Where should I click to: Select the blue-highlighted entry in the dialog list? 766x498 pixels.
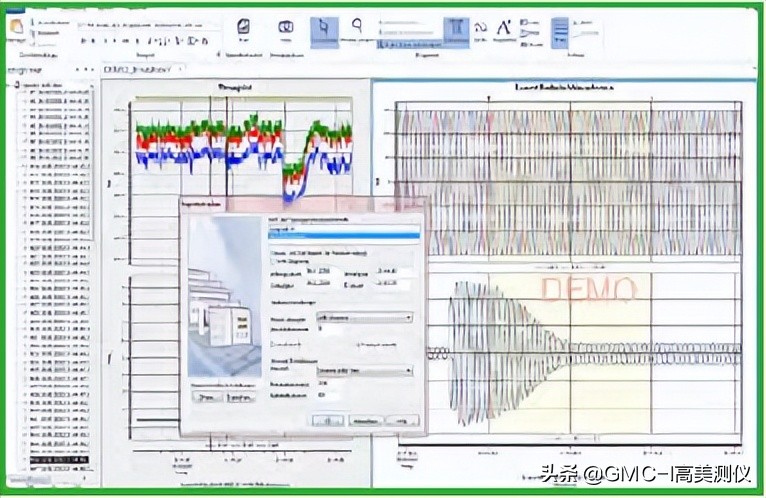344,236
